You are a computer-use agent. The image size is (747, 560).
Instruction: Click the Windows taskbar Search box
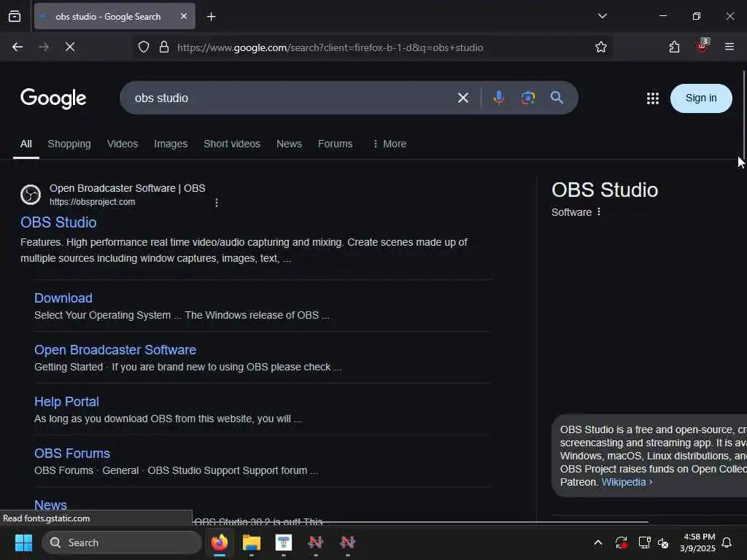122,542
